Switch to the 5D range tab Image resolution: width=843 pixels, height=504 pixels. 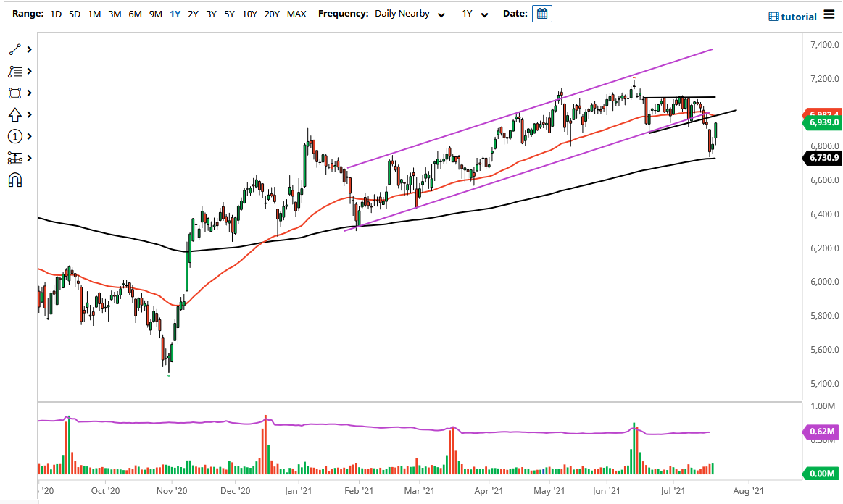coord(74,13)
